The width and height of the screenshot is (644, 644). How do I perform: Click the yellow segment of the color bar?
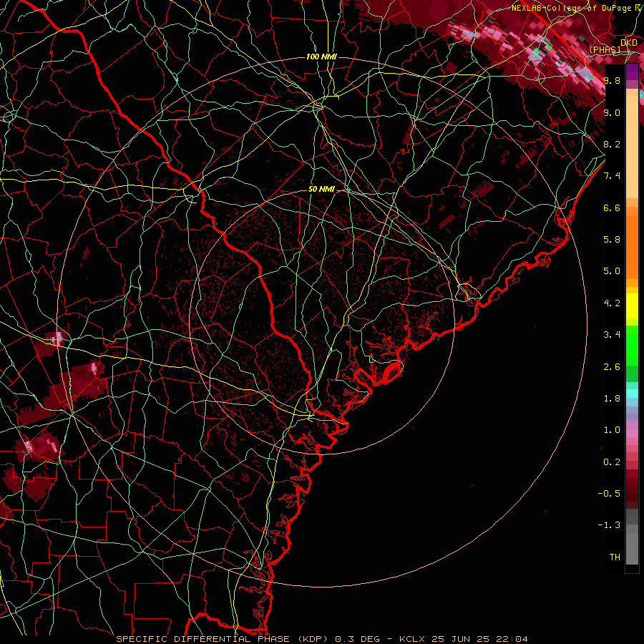click(632, 306)
